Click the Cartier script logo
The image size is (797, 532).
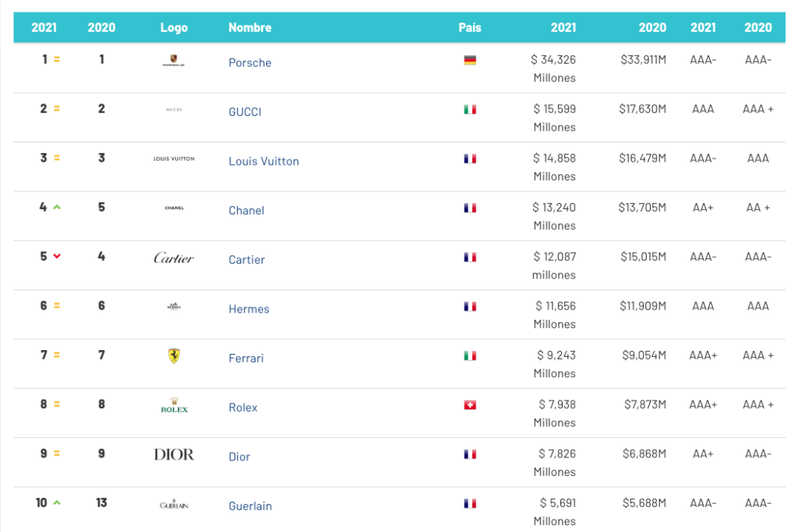(174, 258)
